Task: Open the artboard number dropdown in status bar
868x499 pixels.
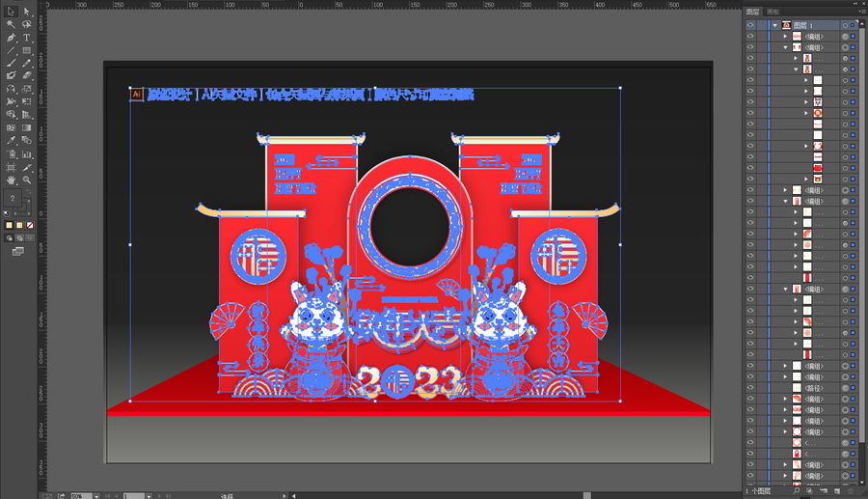Action: click(x=149, y=496)
